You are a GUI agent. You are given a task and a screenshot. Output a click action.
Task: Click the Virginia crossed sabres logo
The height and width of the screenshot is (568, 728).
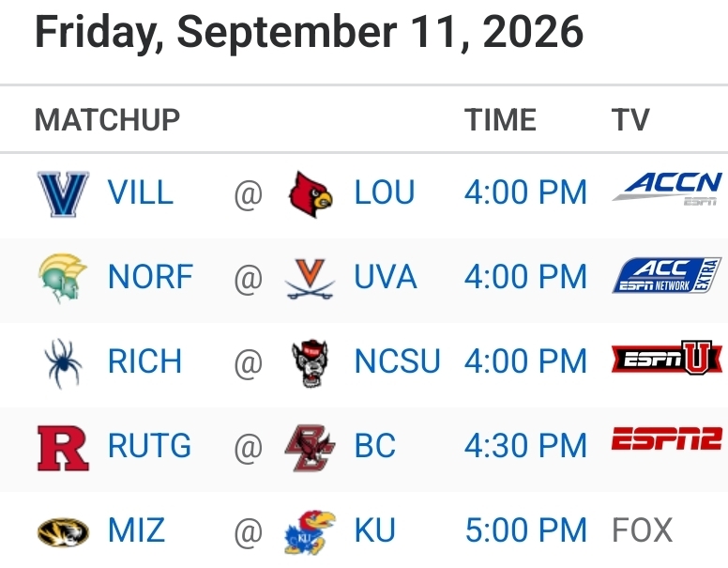pyautogui.click(x=310, y=279)
